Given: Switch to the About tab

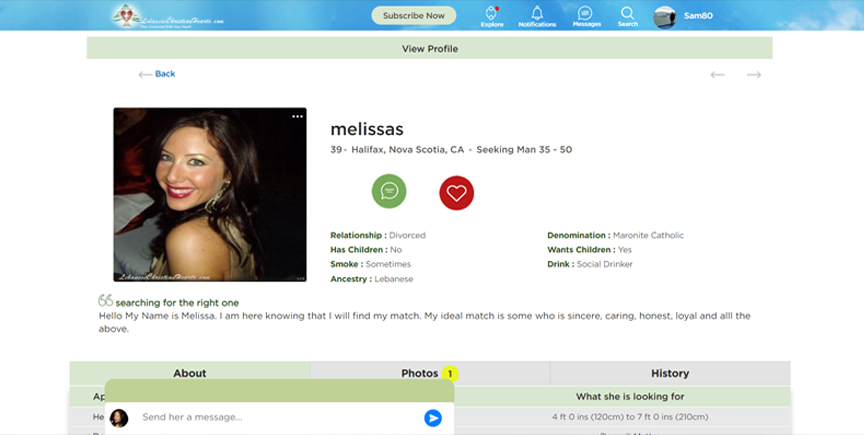Looking at the screenshot, I should pos(189,373).
